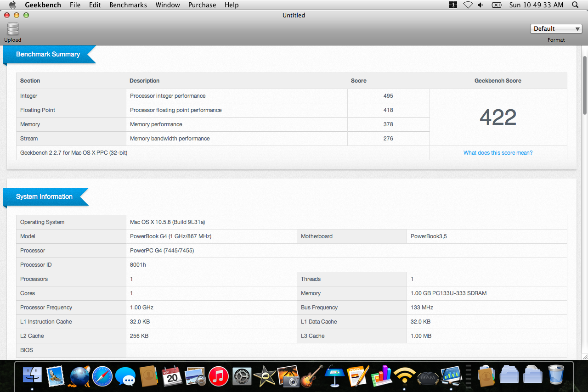Click the Floating Point score 418
The height and width of the screenshot is (392, 588).
(388, 110)
